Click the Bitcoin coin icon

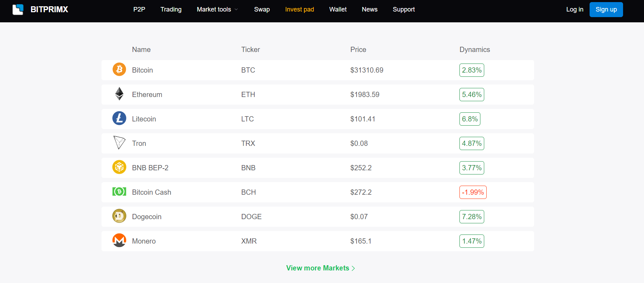click(119, 69)
